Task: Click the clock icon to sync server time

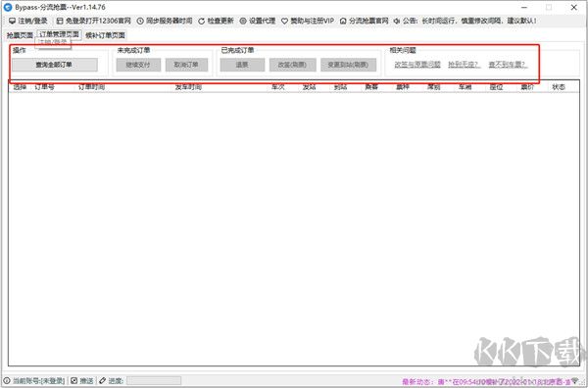Action: coord(140,21)
